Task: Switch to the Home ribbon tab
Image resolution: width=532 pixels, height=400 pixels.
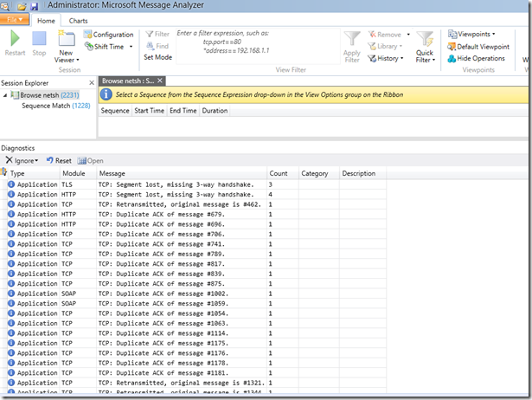Action: coord(46,21)
